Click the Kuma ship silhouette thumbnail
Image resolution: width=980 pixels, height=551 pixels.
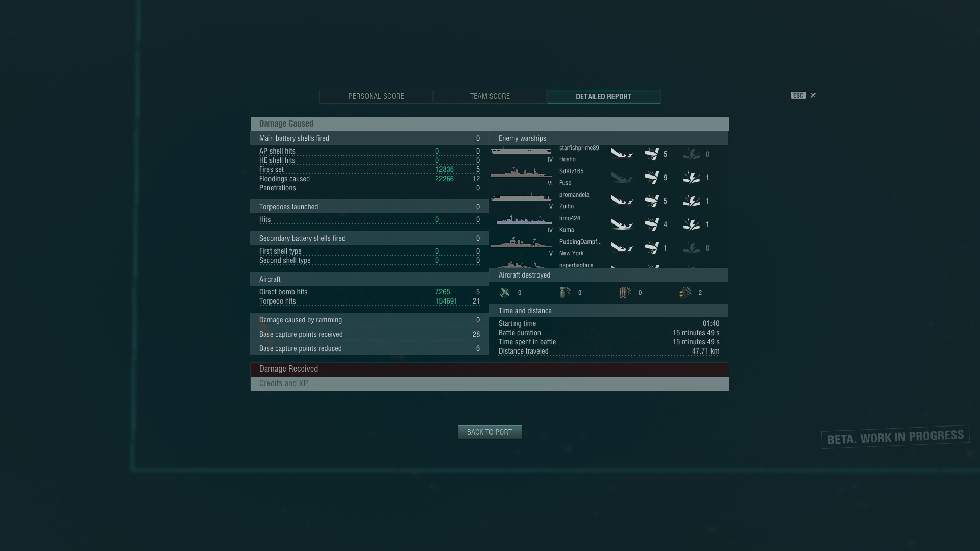pyautogui.click(x=524, y=220)
